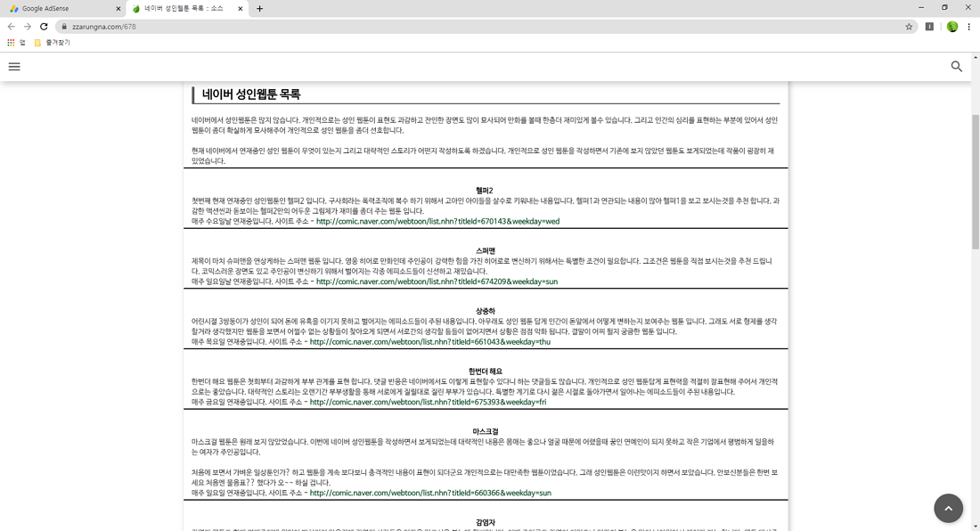Open the 스퍼맨 webtoon link titleId=674209

[437, 282]
